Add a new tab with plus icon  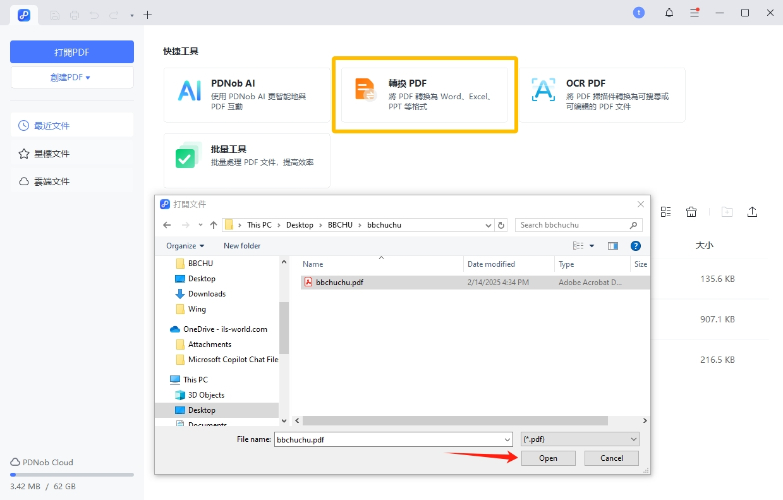pos(147,15)
